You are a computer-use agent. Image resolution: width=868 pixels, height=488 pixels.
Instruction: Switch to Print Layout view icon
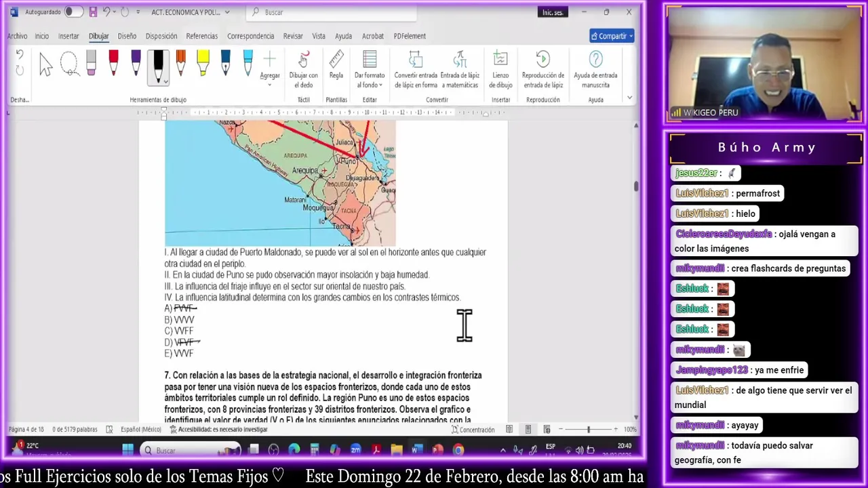point(528,430)
